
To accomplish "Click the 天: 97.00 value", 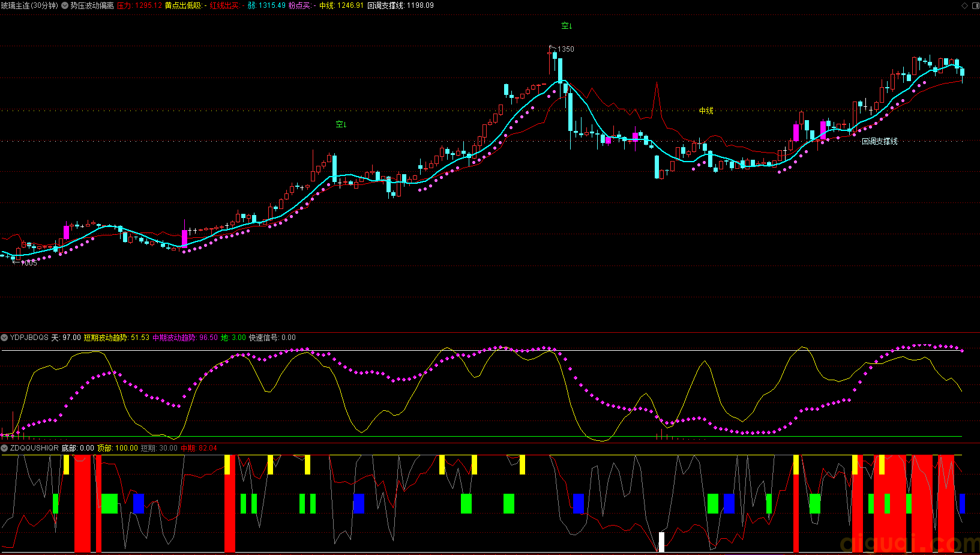I will pos(66,338).
